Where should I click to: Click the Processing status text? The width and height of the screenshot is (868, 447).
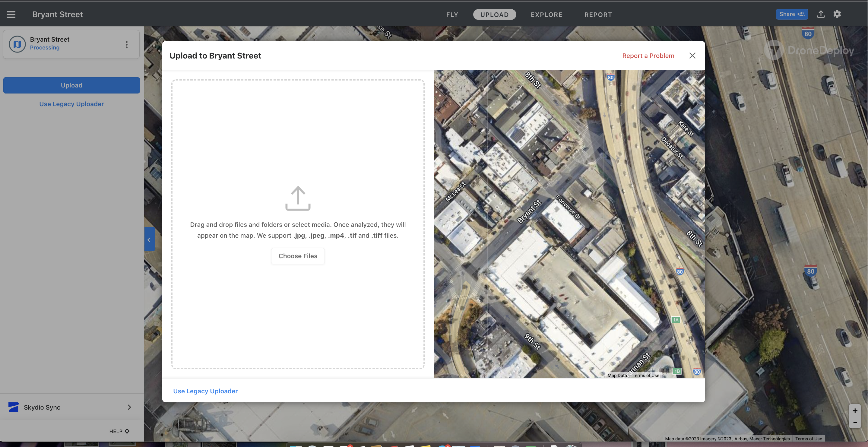point(44,48)
